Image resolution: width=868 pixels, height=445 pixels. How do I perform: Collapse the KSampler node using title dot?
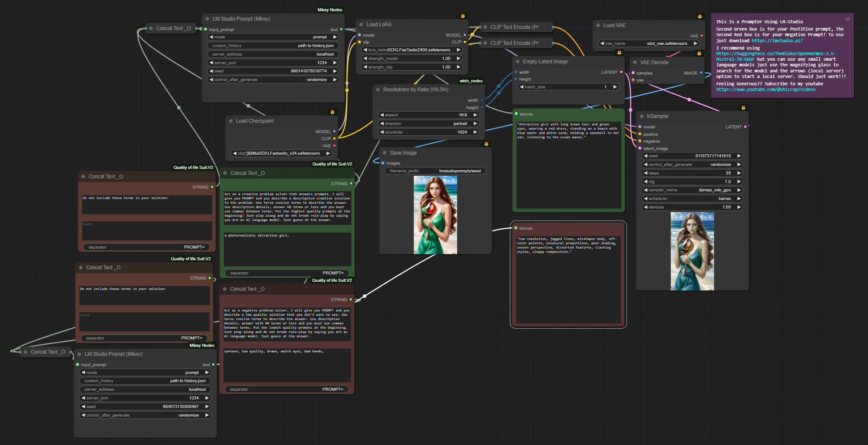(x=642, y=116)
